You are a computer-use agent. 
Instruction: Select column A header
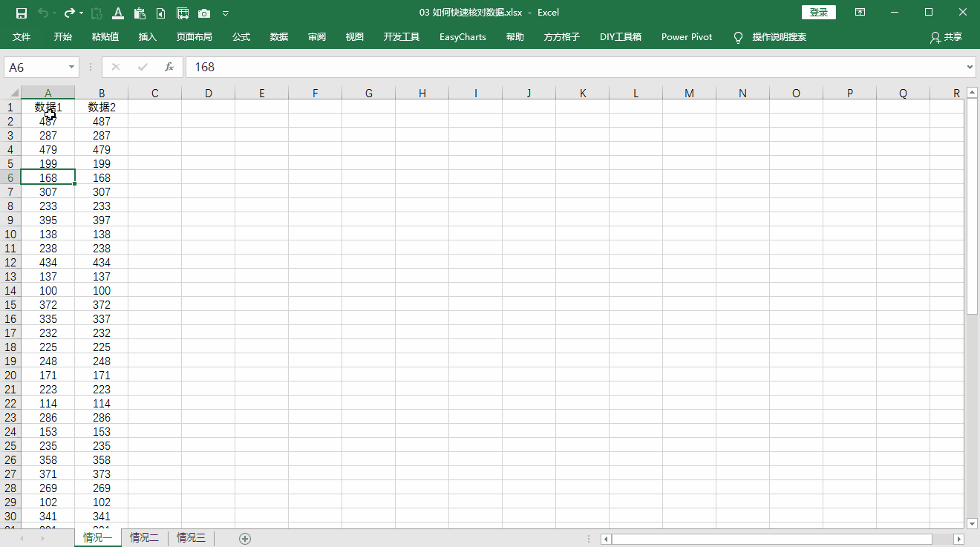[48, 93]
